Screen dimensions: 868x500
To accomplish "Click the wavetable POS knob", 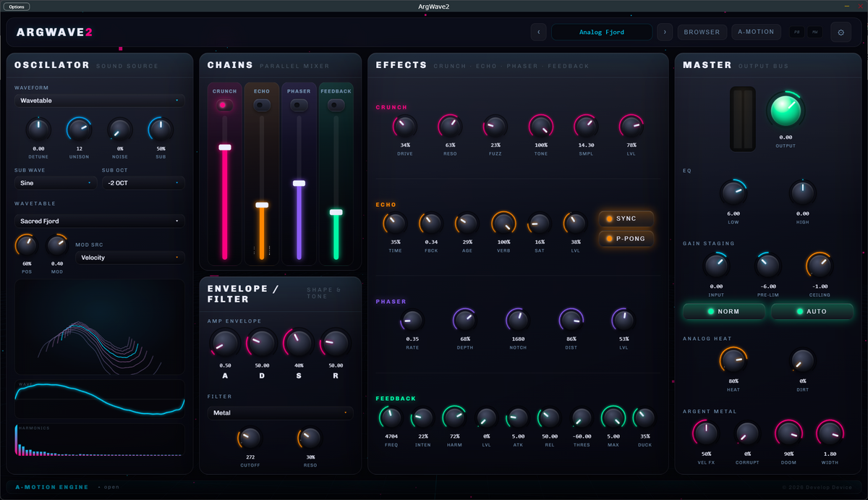I will pyautogui.click(x=27, y=245).
